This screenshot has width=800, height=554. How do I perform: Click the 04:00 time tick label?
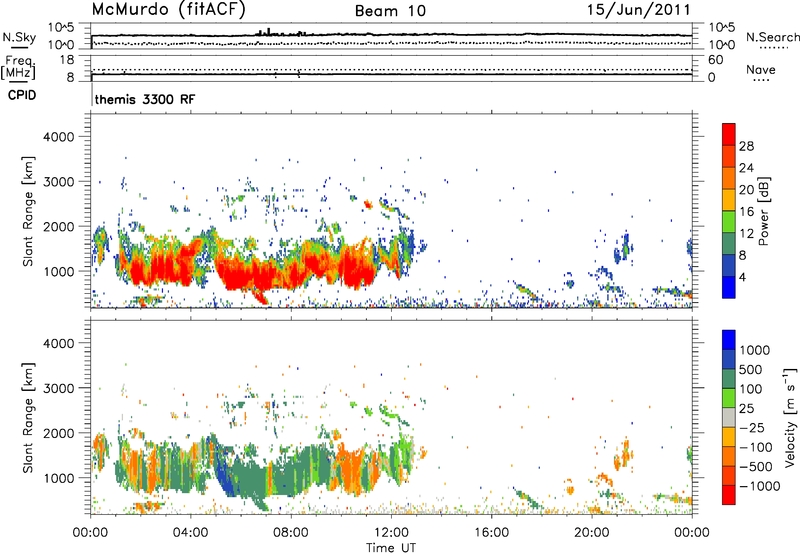(x=190, y=533)
